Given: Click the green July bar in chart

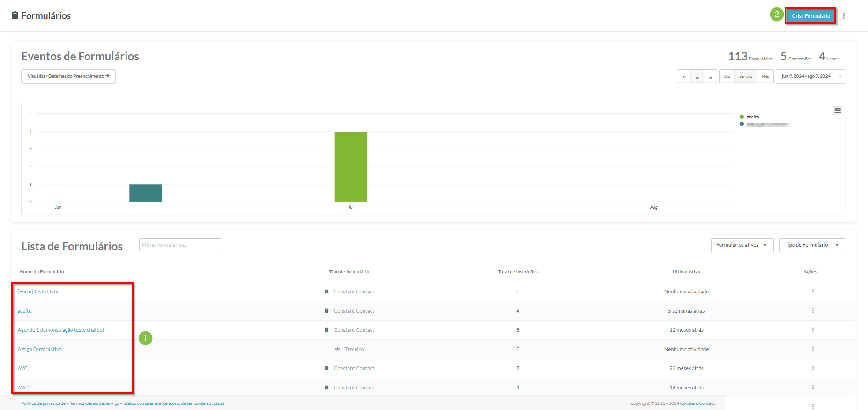Looking at the screenshot, I should (350, 167).
